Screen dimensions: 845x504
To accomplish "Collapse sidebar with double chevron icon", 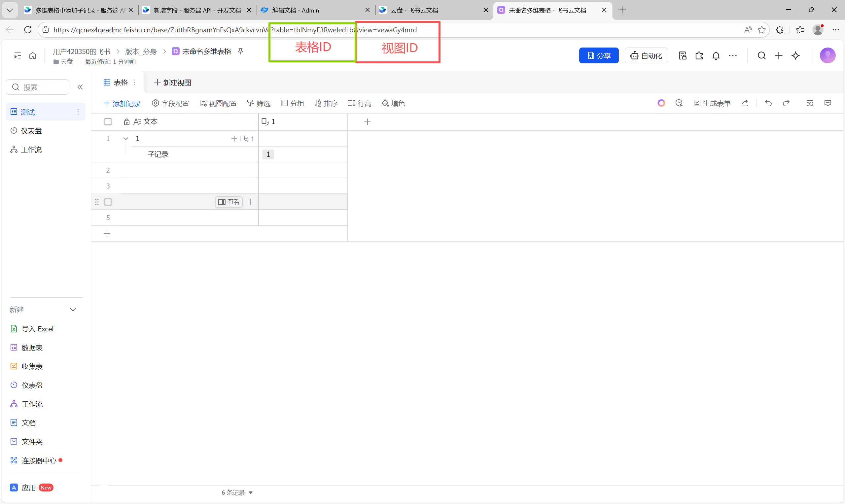I will tap(80, 87).
